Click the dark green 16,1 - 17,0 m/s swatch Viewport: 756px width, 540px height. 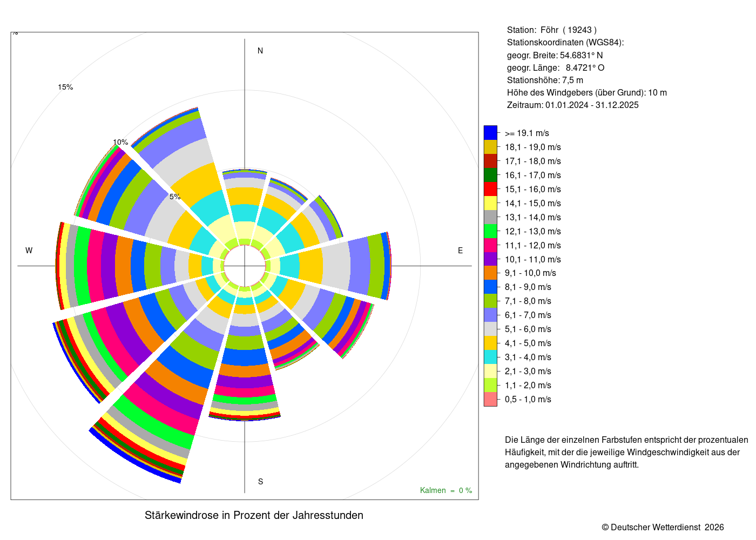[490, 175]
